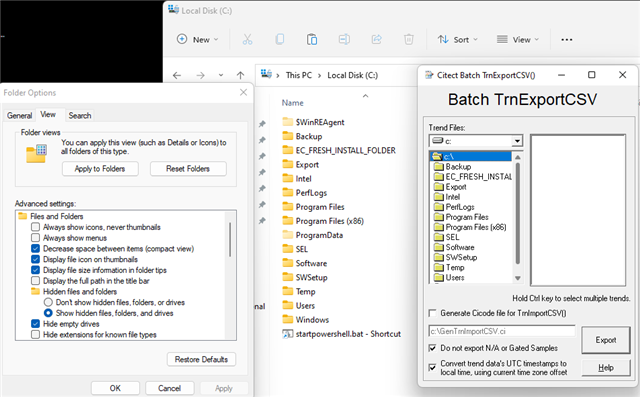Image resolution: width=640 pixels, height=397 pixels.
Task: Click the Delete trash icon in Explorer
Action: [x=409, y=39]
